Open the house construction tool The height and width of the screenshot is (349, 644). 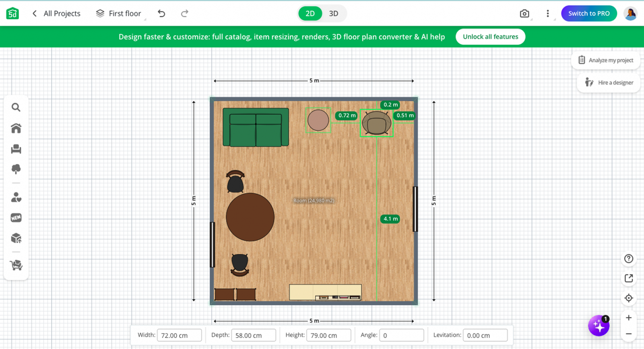click(x=16, y=128)
